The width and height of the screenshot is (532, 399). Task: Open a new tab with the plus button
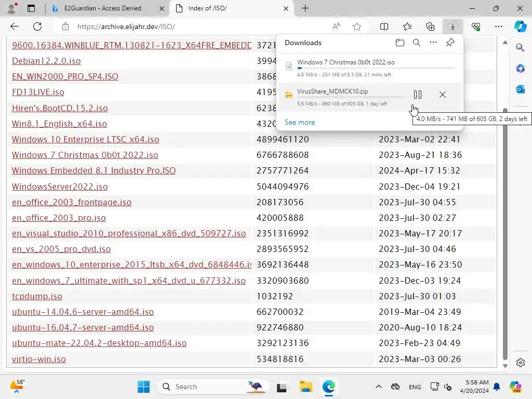pyautogui.click(x=305, y=8)
